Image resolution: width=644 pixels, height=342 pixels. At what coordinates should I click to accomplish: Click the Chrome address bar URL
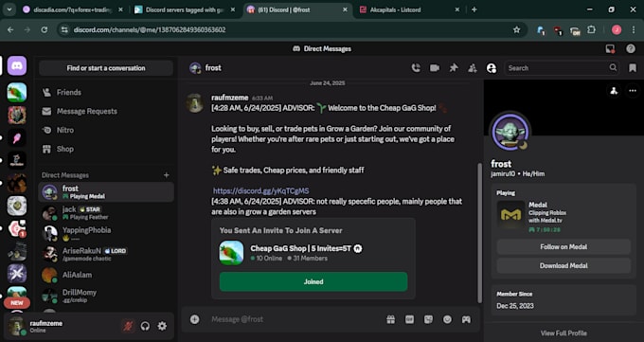pos(150,29)
